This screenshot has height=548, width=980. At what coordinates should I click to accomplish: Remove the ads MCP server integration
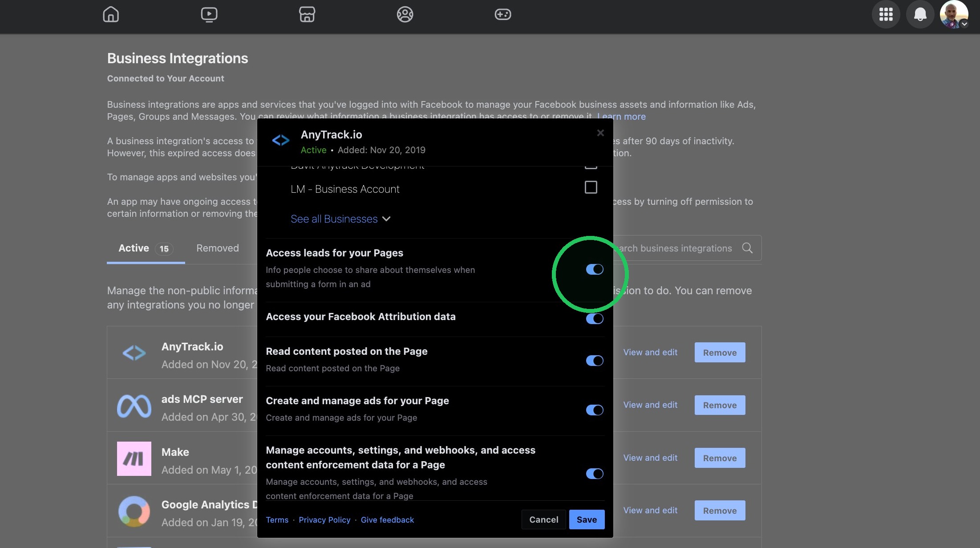(720, 405)
